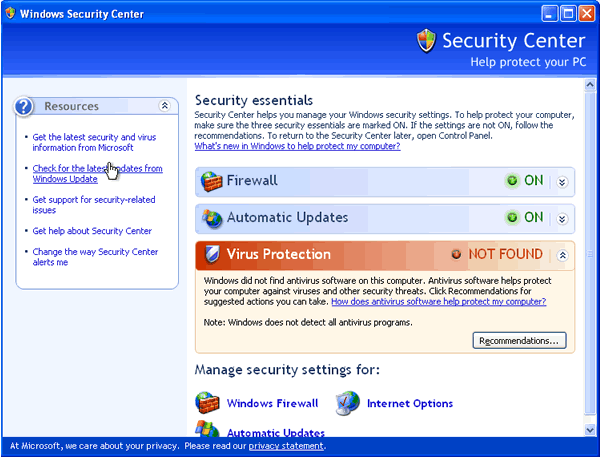Click the Windows Firewall icon under Manage settings
This screenshot has height=457, width=600.
(x=207, y=403)
